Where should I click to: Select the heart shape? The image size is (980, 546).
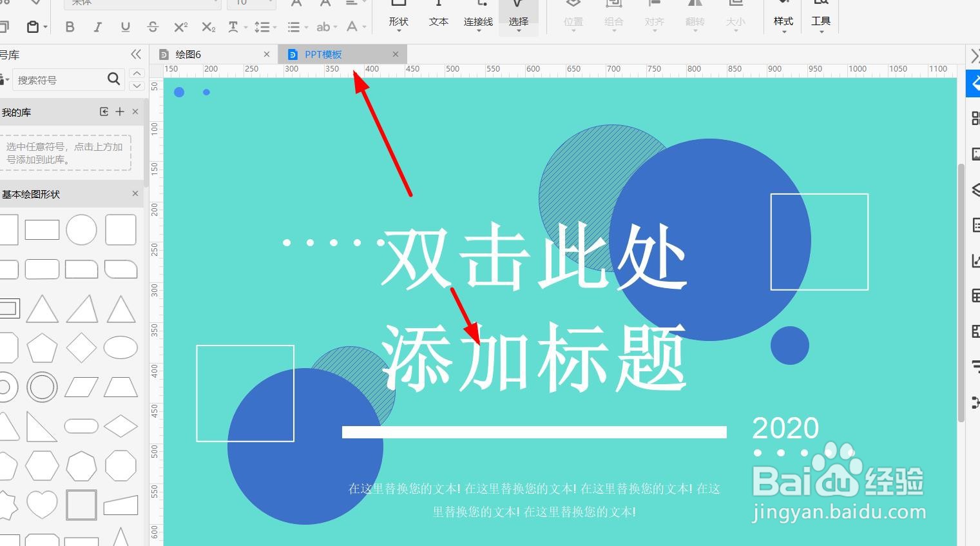pyautogui.click(x=42, y=505)
